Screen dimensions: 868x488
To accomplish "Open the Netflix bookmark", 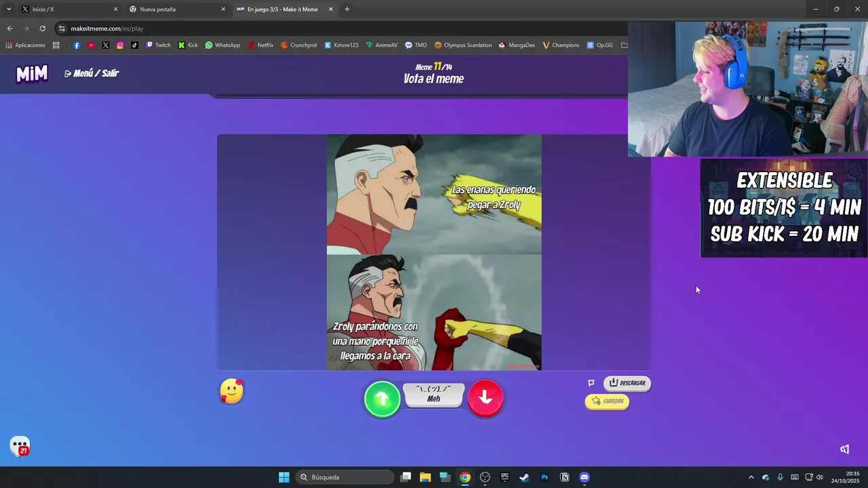I will coord(261,45).
